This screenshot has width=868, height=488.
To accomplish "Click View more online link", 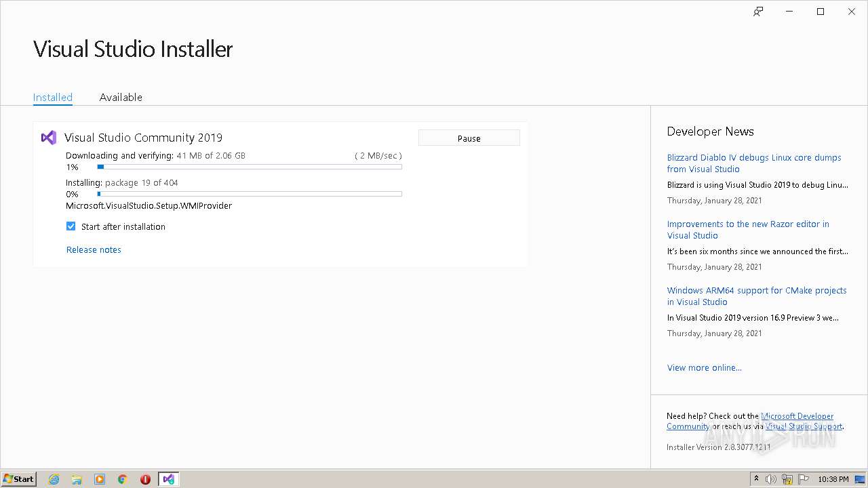I will coord(705,367).
